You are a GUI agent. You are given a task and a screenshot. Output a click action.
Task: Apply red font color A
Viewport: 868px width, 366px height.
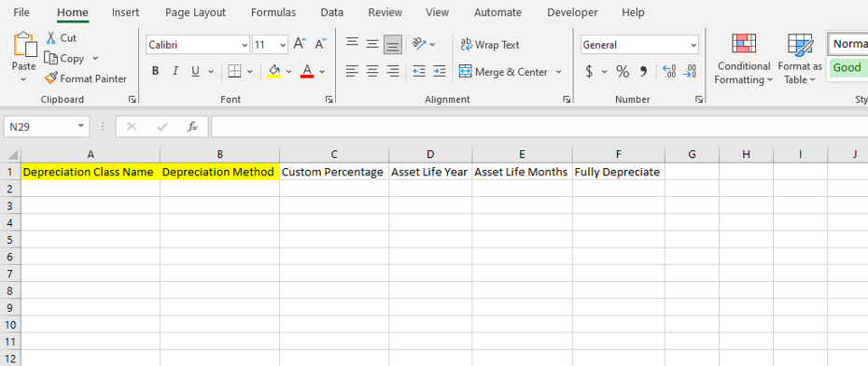click(x=307, y=72)
